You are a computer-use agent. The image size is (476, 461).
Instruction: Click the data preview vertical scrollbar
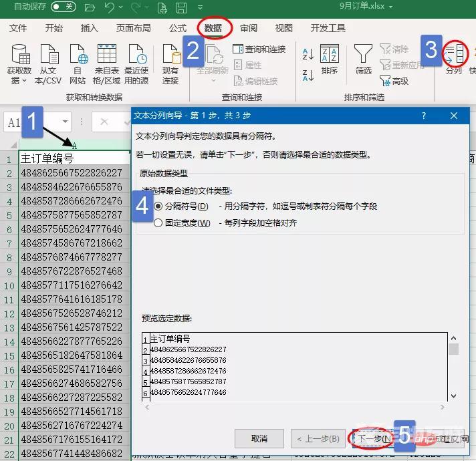454,367
